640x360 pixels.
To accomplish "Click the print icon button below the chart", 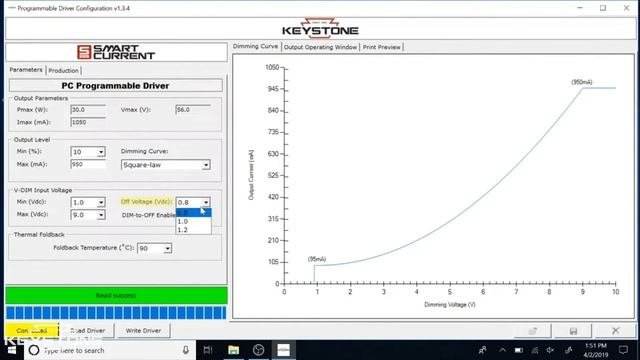I will (533, 331).
